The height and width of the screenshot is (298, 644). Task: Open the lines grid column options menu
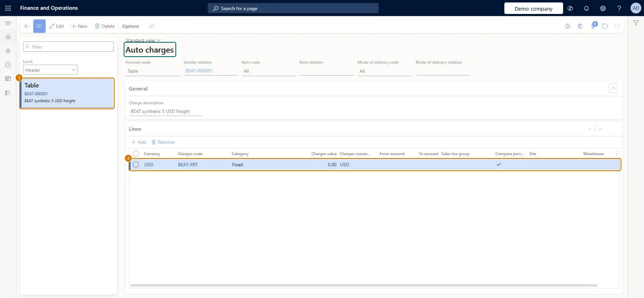coord(616,154)
